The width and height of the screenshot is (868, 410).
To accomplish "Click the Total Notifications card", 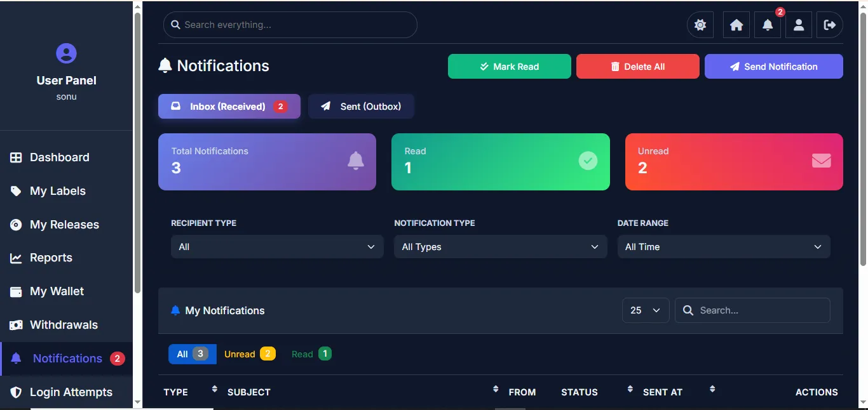I will (x=267, y=162).
